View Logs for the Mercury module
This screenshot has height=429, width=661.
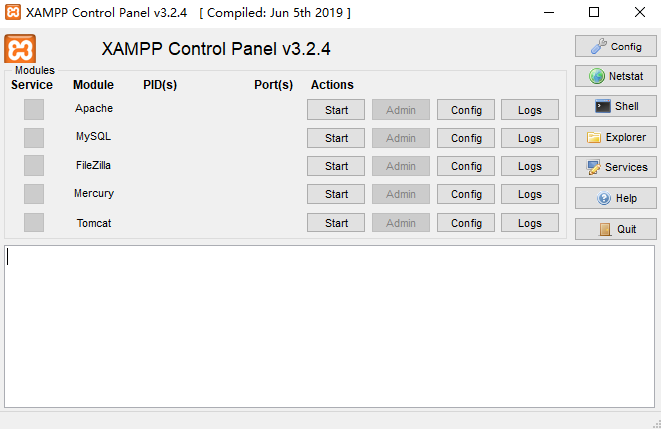530,194
